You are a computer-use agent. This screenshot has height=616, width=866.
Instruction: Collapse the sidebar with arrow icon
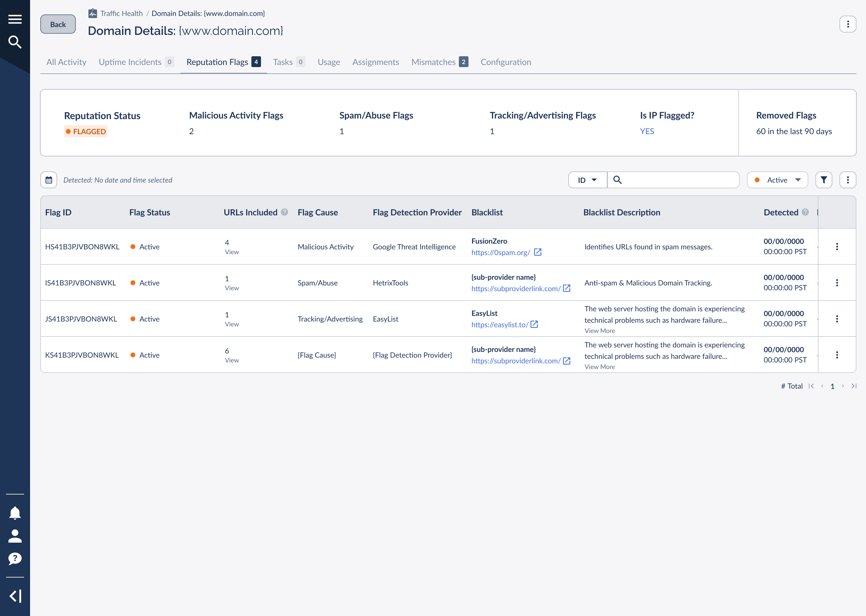point(15,596)
